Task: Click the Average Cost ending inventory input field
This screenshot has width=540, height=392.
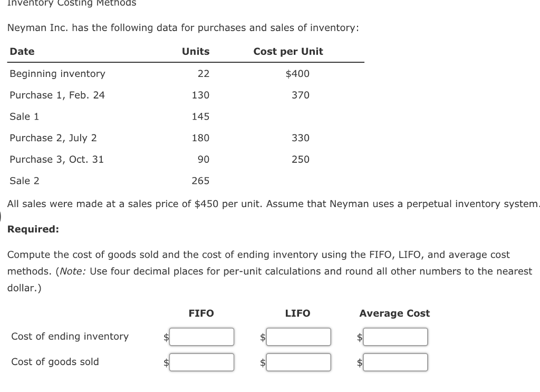Action: click(396, 337)
